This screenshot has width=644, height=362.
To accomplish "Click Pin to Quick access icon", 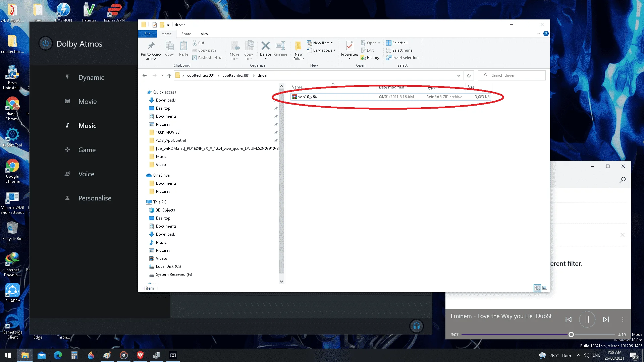I will click(x=151, y=51).
